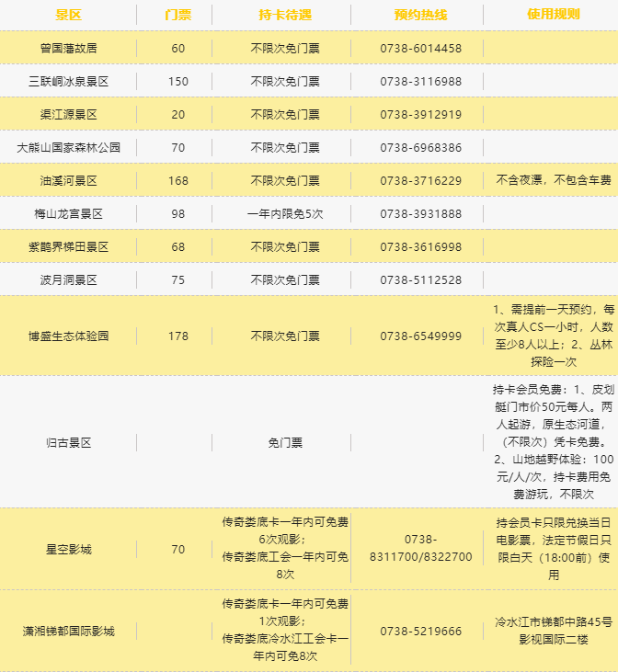Click phone number 0738-6014458
The image size is (618, 672).
tap(420, 48)
